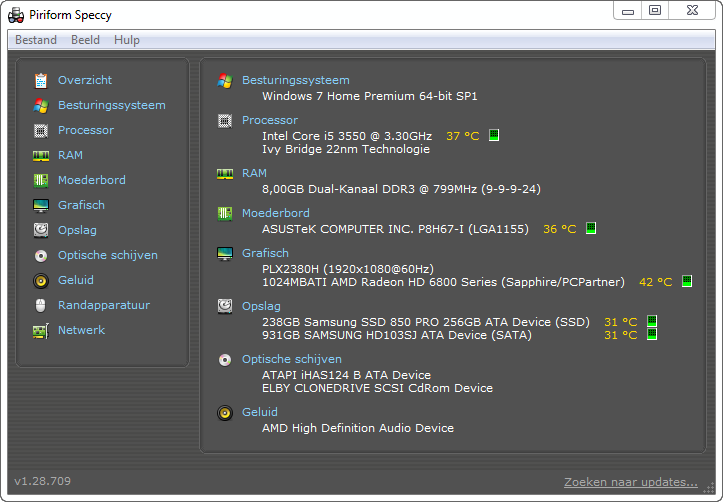Click AMD High Definition Audio Device text
The image size is (723, 502).
358,428
